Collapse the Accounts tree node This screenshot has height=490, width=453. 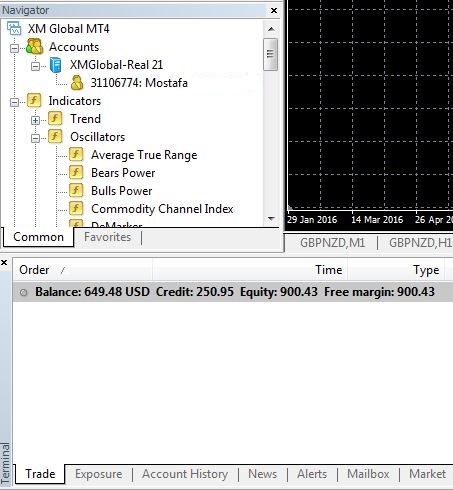(14, 48)
